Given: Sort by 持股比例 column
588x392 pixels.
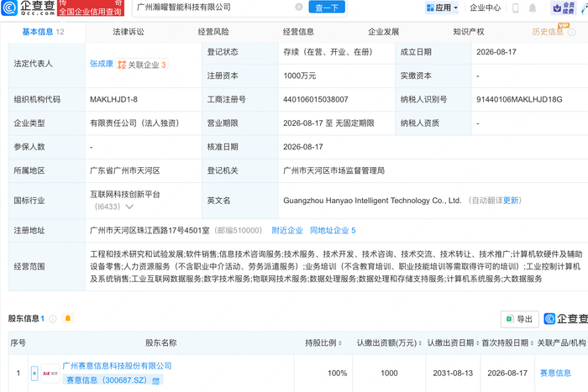Looking at the screenshot, I should 340,343.
